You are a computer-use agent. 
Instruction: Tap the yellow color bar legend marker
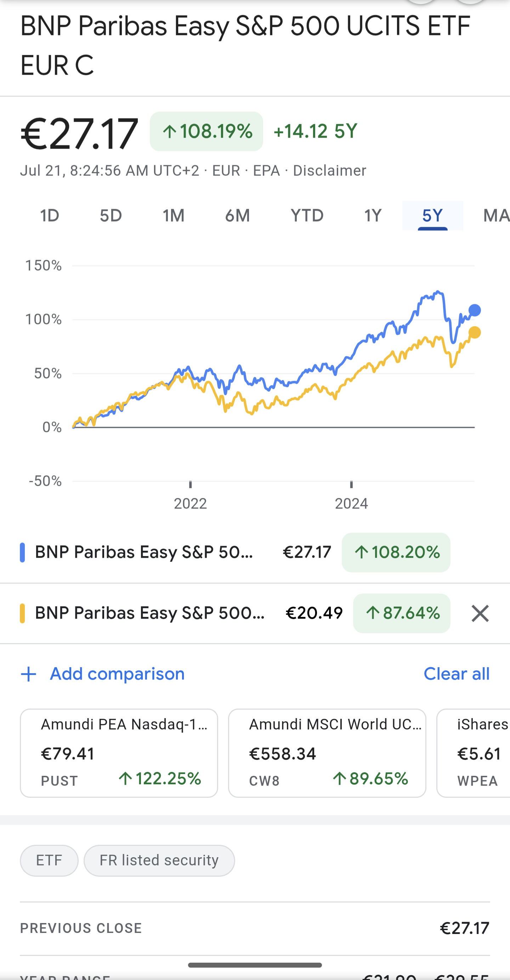click(22, 613)
